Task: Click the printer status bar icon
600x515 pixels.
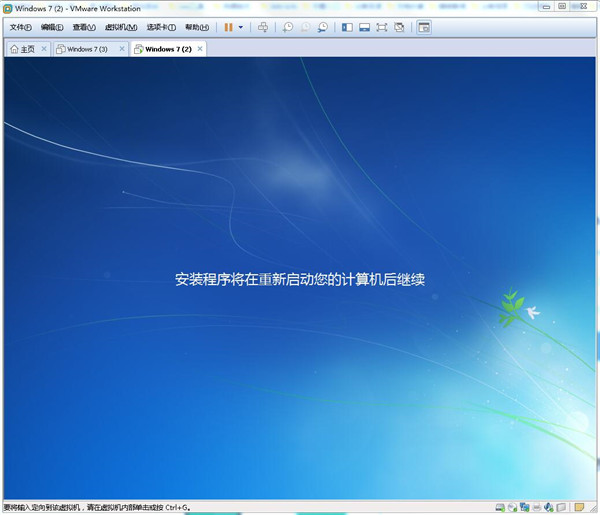Action: pos(536,507)
